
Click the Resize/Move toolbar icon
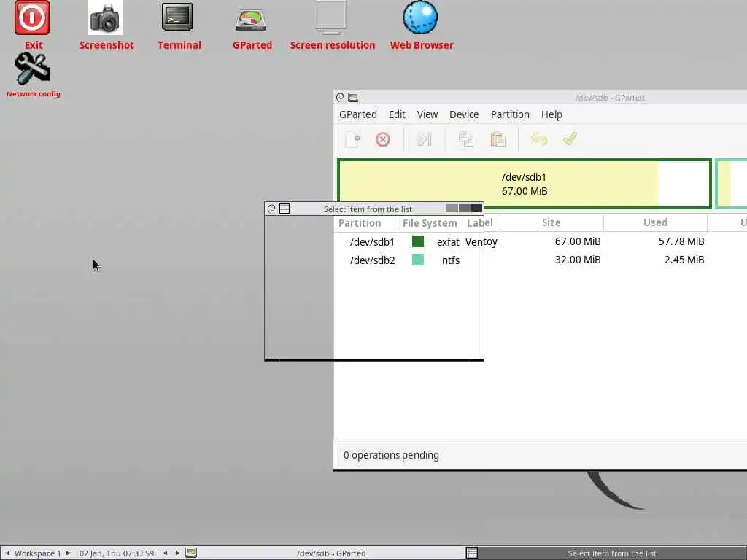[424, 139]
